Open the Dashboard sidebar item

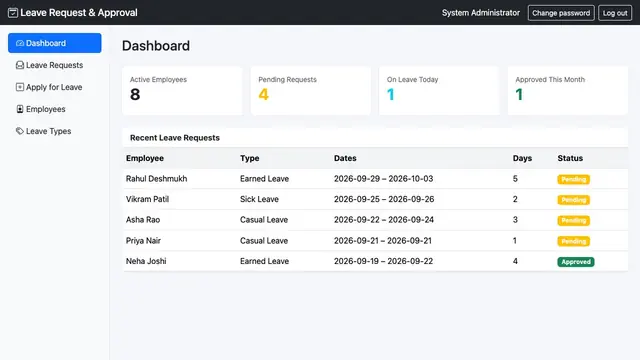[x=55, y=43]
